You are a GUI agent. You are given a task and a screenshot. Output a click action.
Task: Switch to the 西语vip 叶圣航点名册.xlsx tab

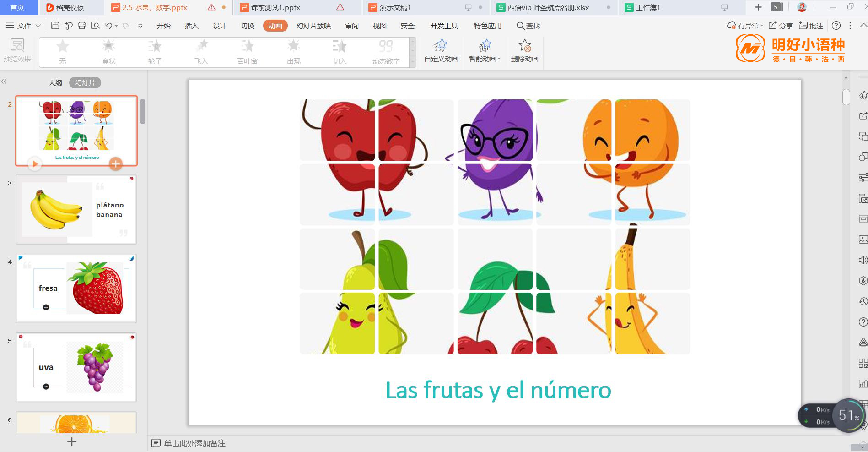[x=555, y=7]
